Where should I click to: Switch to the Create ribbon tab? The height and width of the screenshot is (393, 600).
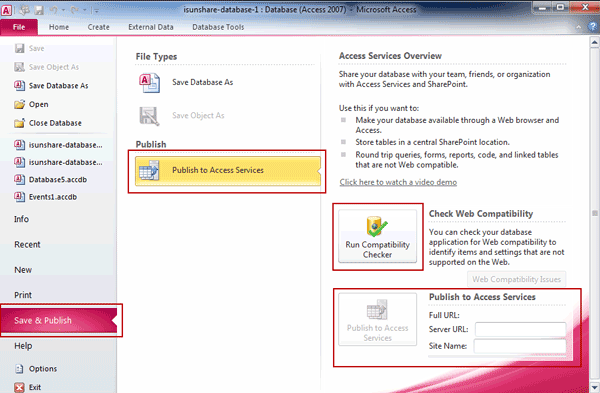point(98,27)
